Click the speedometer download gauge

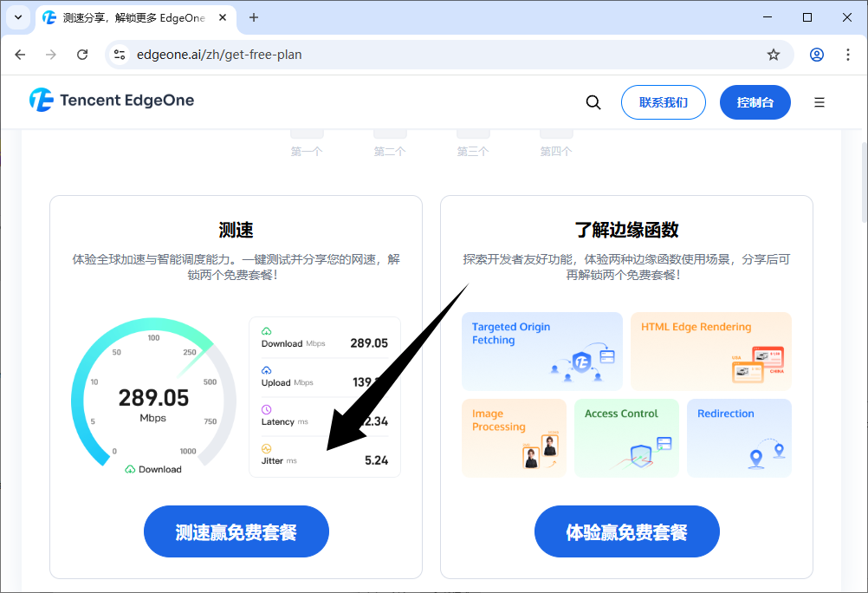(153, 400)
